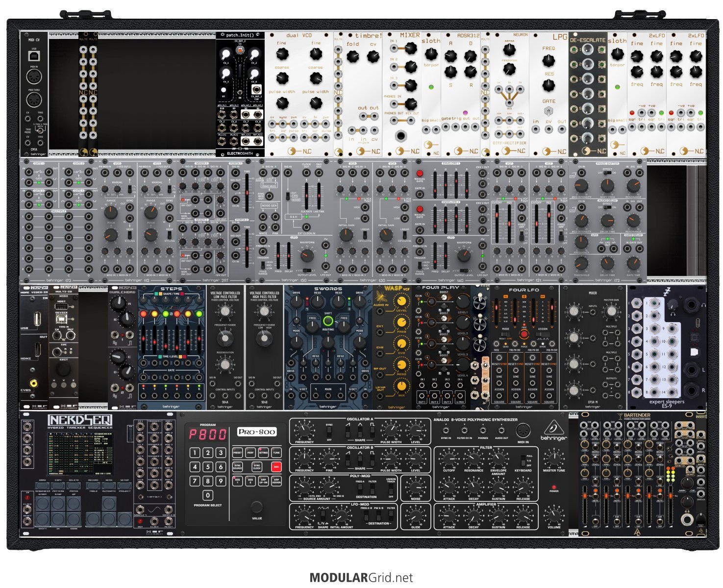The height and width of the screenshot is (588, 723).
Task: Switch the Filter KEYBOARD tracking selector
Action: point(523,460)
